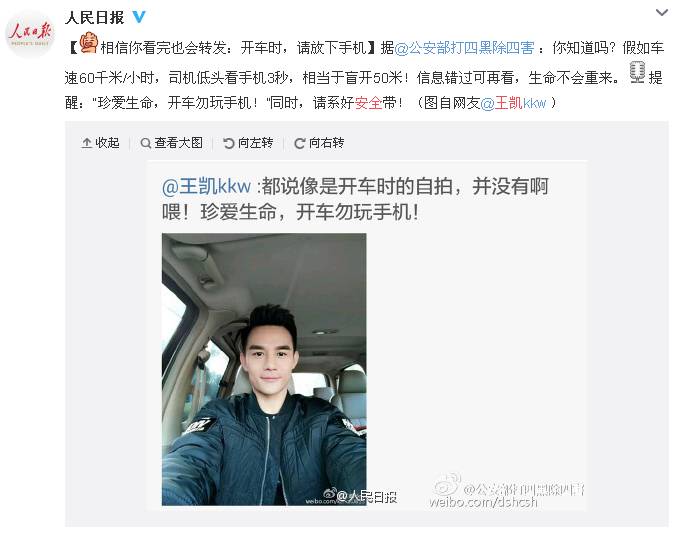The image size is (674, 551).
Task: Click the counterclockwise rotate icon
Action: coord(229,143)
